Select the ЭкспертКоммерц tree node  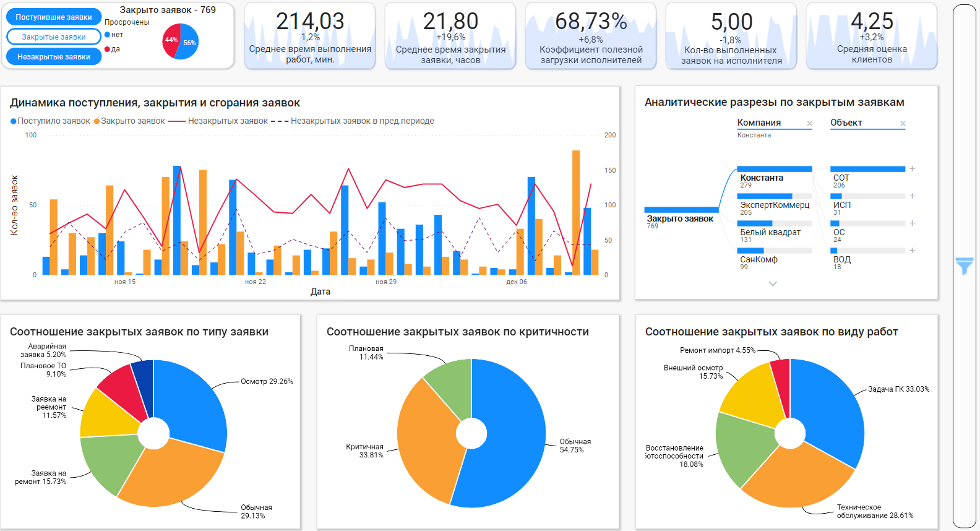(775, 204)
